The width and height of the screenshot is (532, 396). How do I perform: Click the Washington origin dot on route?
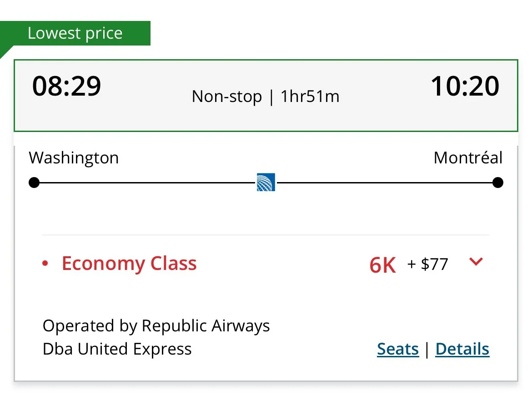point(34,183)
